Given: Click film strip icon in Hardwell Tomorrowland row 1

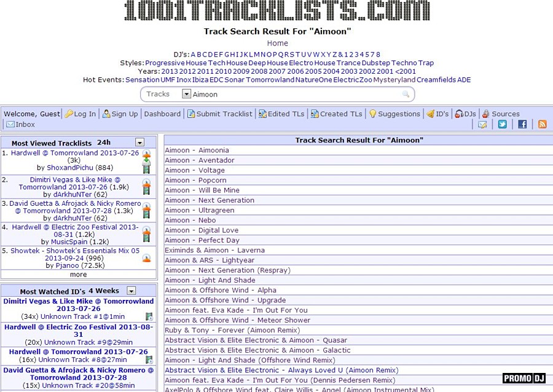Looking at the screenshot, I should (146, 170).
